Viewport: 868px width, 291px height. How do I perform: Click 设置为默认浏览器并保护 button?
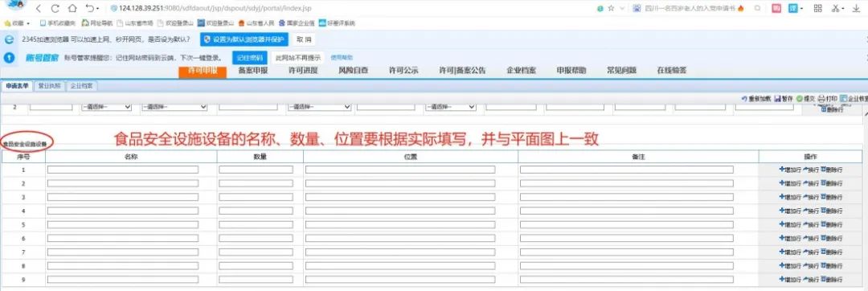[244, 39]
